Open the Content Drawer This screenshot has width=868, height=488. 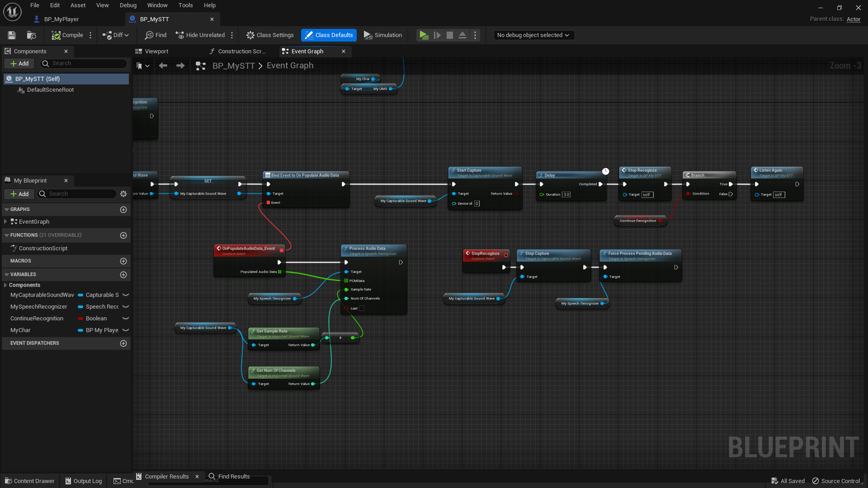pos(30,481)
